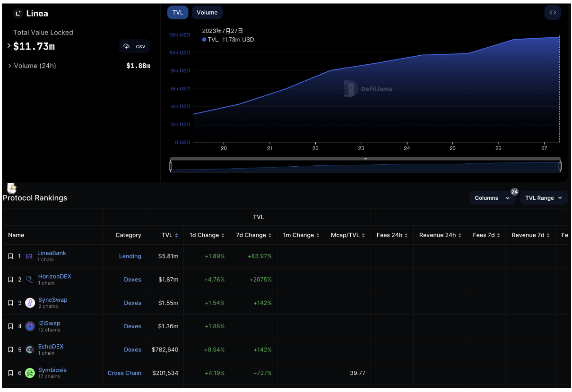The image size is (572, 392).
Task: Click EchoDEX's $782,640 TVL value
Action: [165, 349]
